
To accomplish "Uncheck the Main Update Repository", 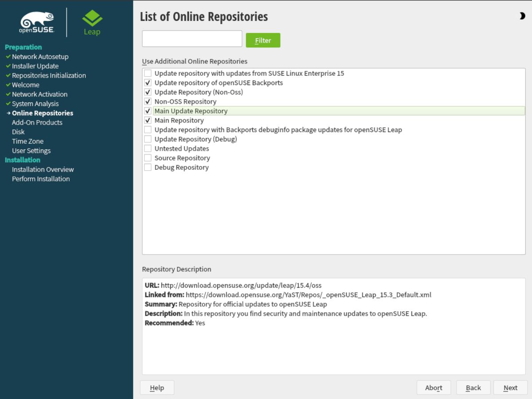I will [148, 110].
